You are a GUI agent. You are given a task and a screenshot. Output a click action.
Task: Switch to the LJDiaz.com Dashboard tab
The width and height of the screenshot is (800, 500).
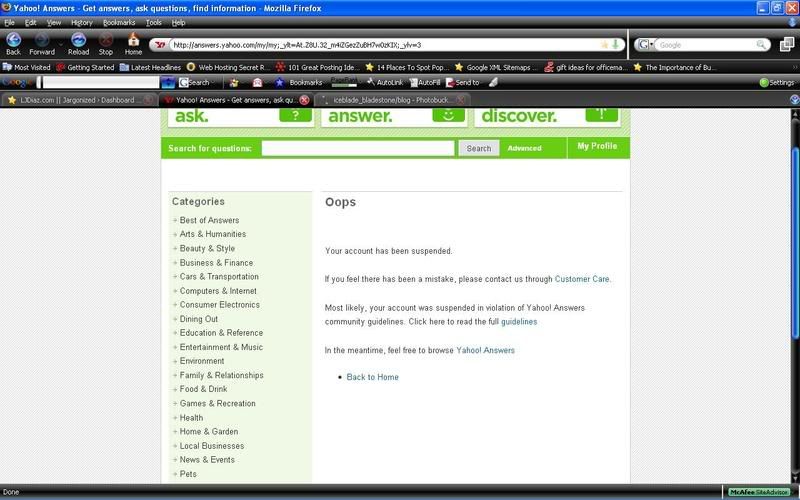coord(78,100)
